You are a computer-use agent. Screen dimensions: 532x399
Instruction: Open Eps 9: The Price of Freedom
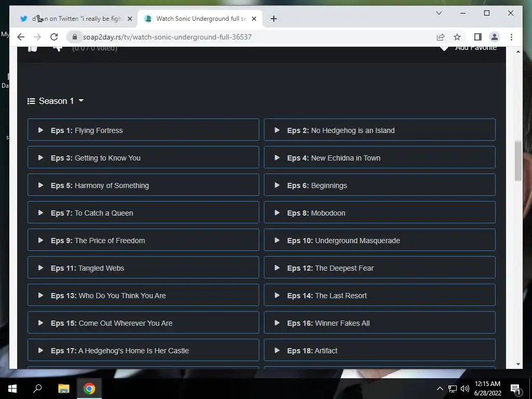point(143,240)
